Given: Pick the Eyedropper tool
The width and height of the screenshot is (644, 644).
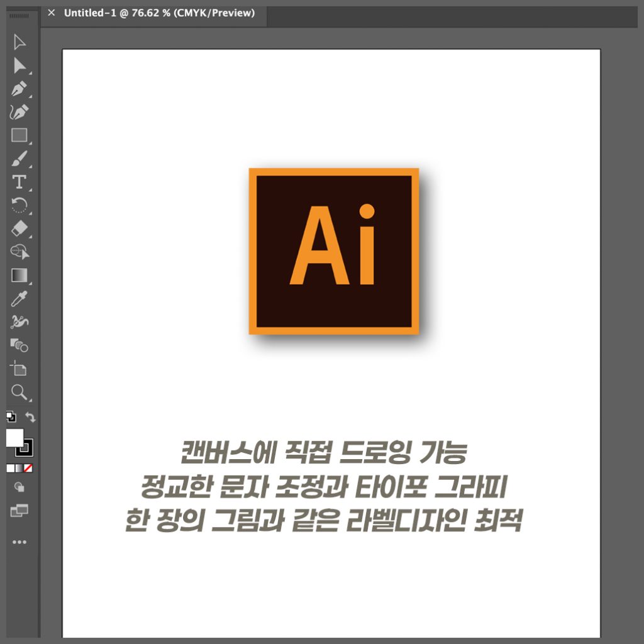Looking at the screenshot, I should click(x=19, y=299).
